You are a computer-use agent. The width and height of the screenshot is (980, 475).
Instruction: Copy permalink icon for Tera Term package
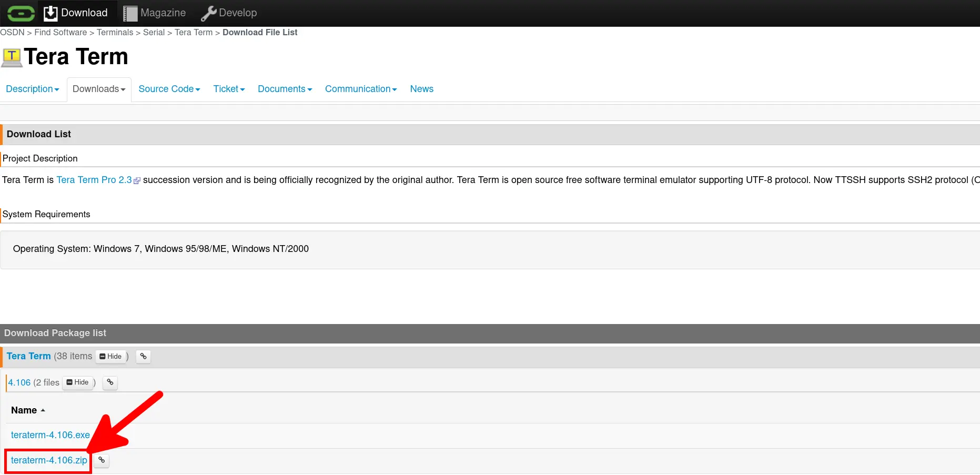143,357
